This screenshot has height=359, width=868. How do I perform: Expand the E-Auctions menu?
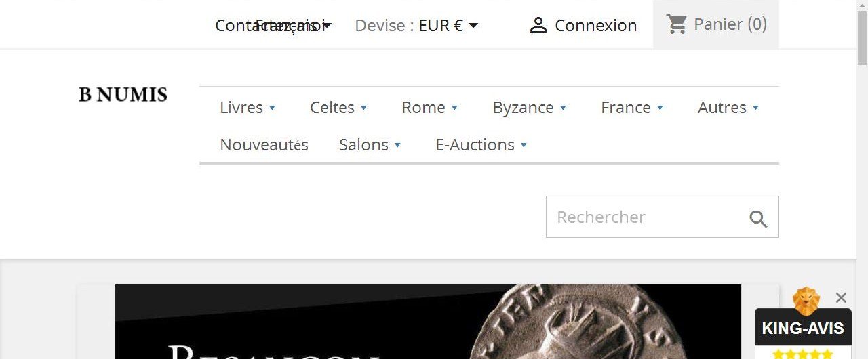click(481, 145)
